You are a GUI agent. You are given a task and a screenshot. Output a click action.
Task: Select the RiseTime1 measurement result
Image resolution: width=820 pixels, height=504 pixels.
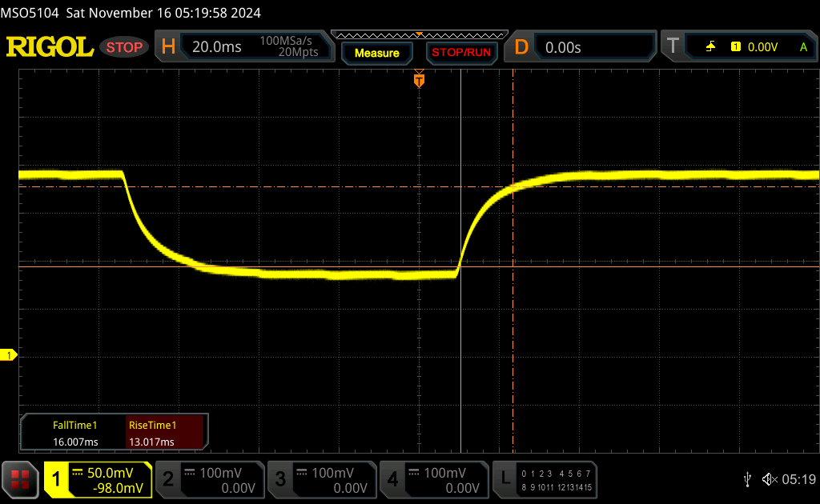167,434
